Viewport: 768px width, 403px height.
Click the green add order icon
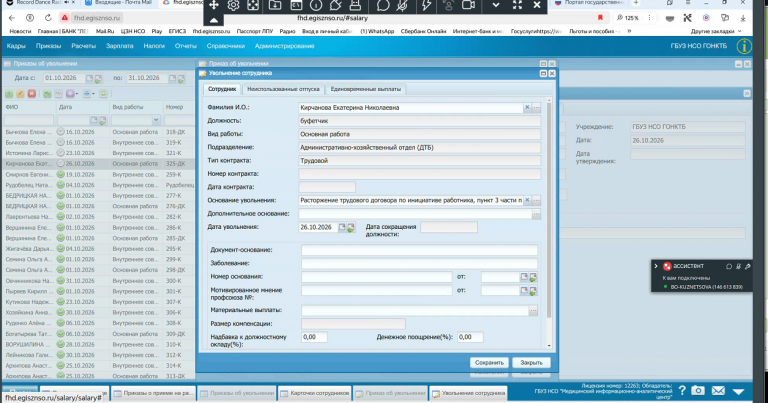pyautogui.click(x=9, y=94)
